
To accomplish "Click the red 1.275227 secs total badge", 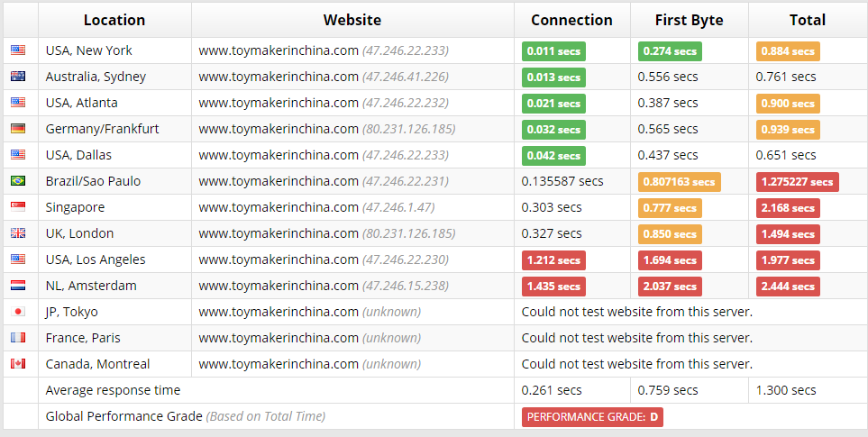I will [x=797, y=181].
